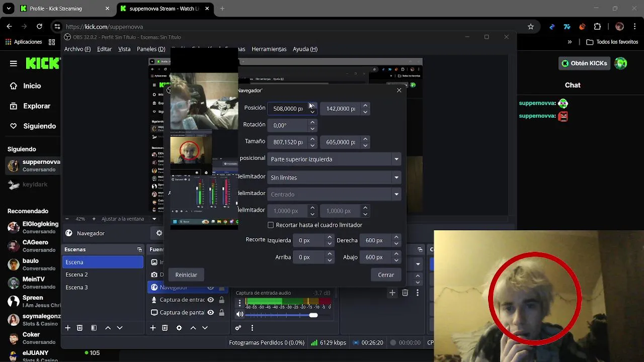
Task: Open Ayuda menu in OBS
Action: click(305, 49)
